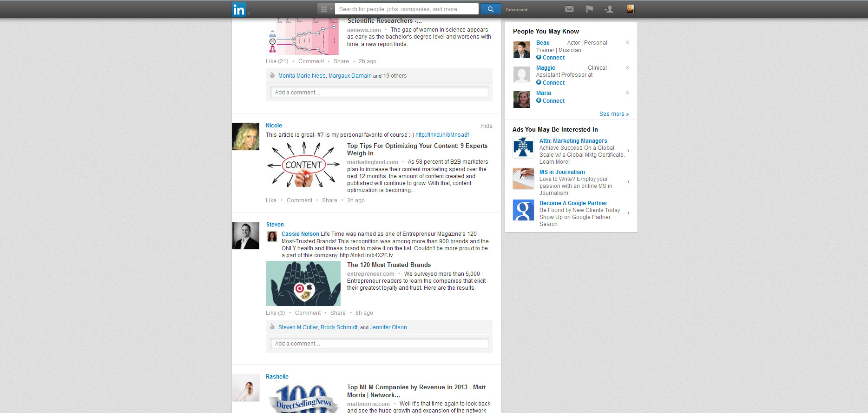Expand the Marketing Managers ad chevron
This screenshot has width=868, height=413.
coord(628,151)
